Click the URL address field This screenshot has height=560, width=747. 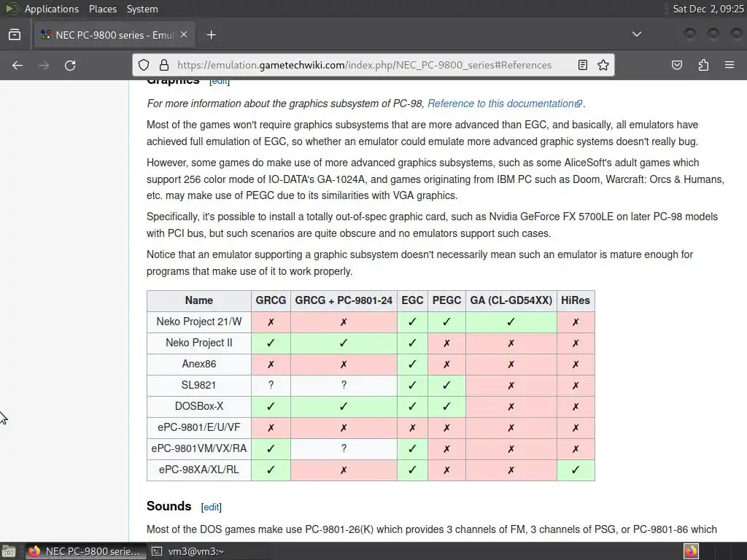coord(365,65)
